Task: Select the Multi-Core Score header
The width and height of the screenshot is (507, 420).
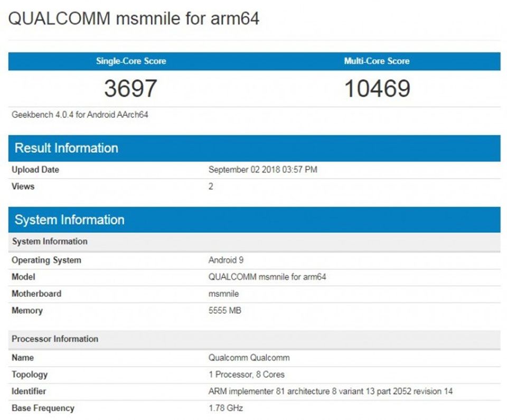Action: point(375,61)
